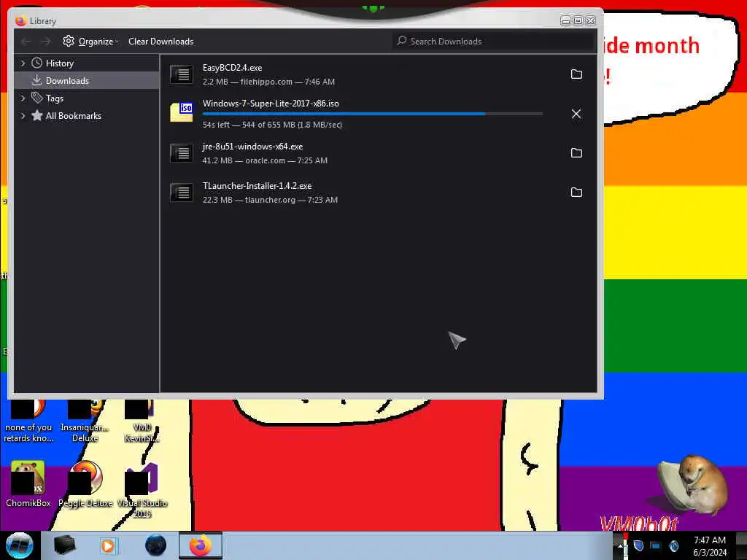Open the black box taskbar app

[65, 545]
